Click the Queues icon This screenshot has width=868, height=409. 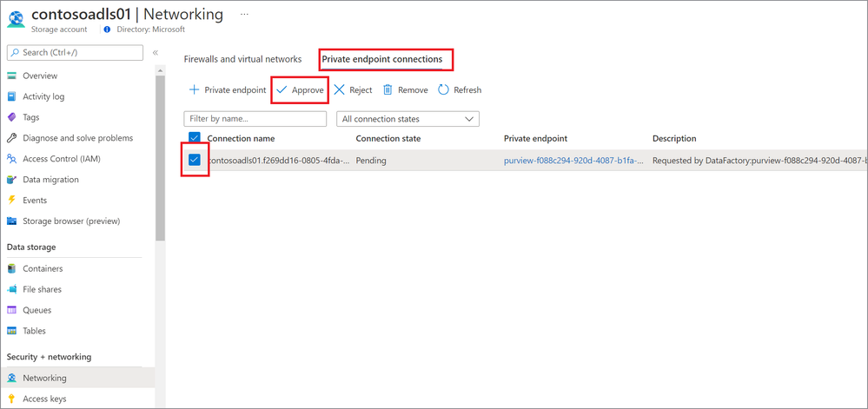pos(11,310)
